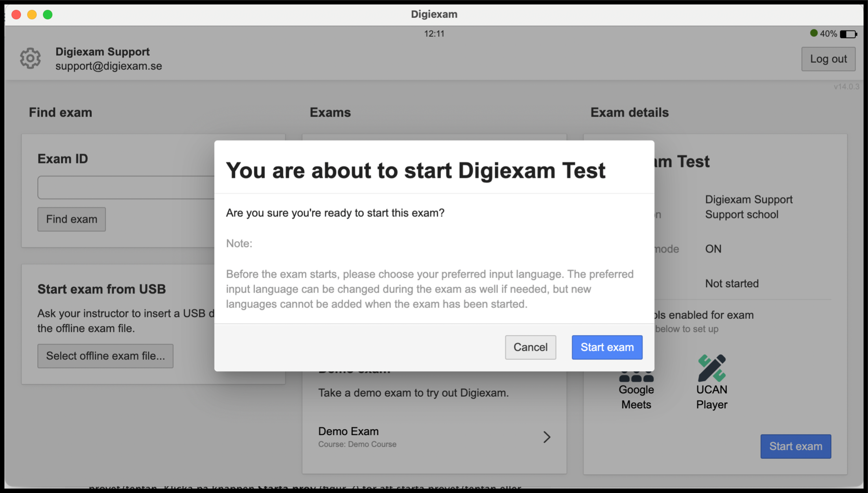Confirm with Start exam in the dialog
The width and height of the screenshot is (868, 493).
pyautogui.click(x=607, y=347)
